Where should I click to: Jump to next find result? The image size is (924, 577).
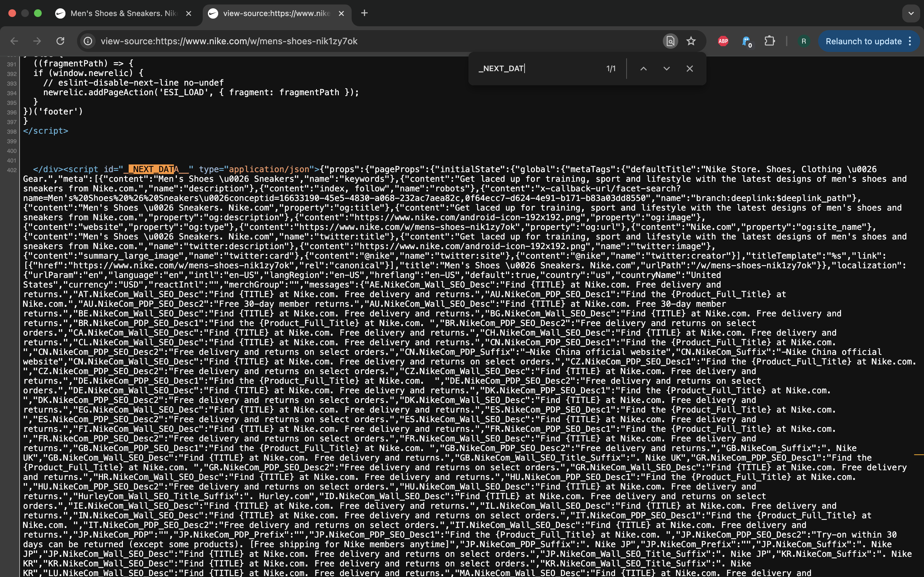coord(666,69)
